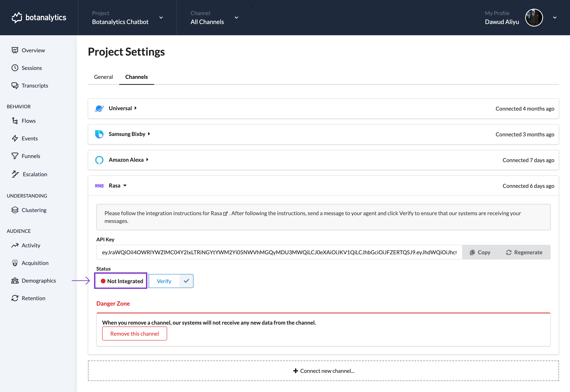Click the Samsung Bixby channel icon
Image resolution: width=570 pixels, height=392 pixels.
(x=99, y=134)
